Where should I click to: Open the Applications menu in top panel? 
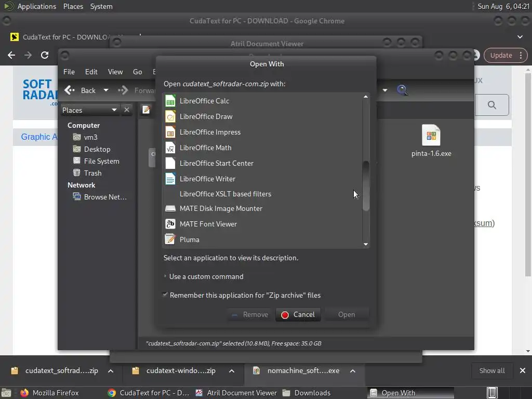click(37, 6)
